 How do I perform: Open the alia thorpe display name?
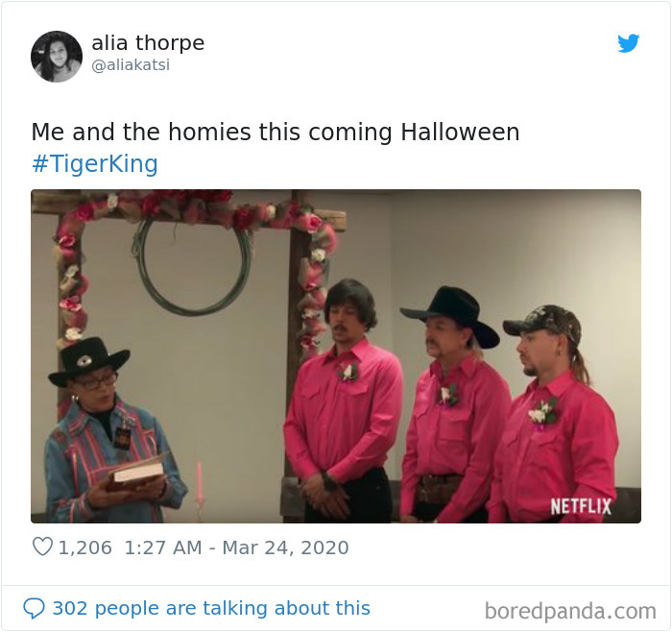(x=148, y=43)
